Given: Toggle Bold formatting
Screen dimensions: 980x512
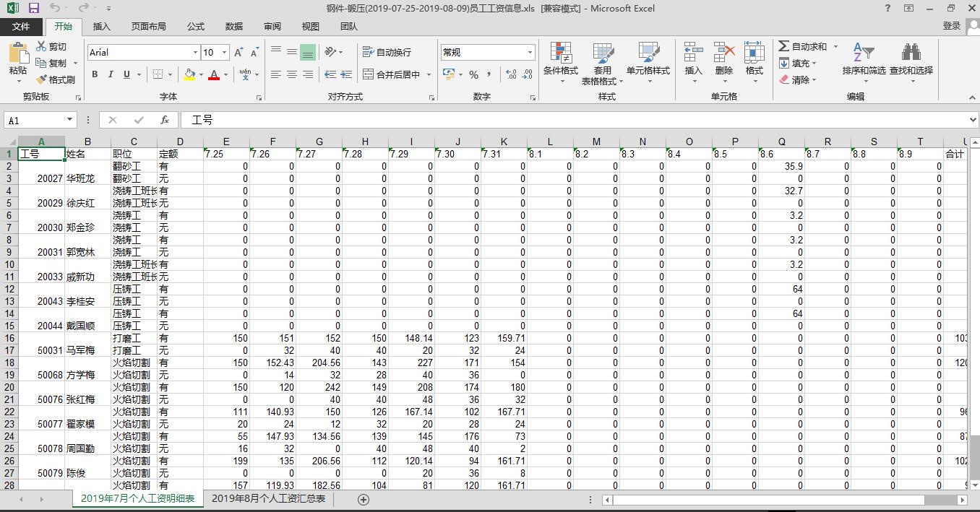Looking at the screenshot, I should point(95,74).
